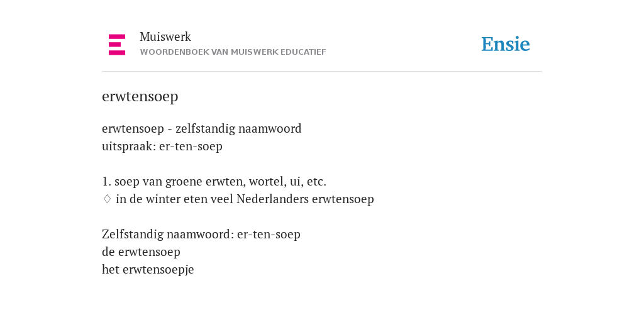The width and height of the screenshot is (644, 322).
Task: Click the word 'etc.' ending the definition
Action: pyautogui.click(x=317, y=182)
